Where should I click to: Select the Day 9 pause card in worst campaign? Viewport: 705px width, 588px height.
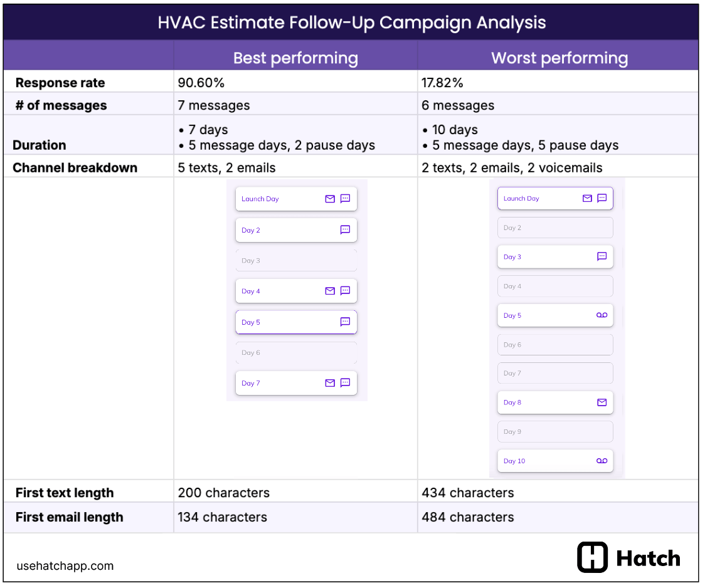(555, 431)
